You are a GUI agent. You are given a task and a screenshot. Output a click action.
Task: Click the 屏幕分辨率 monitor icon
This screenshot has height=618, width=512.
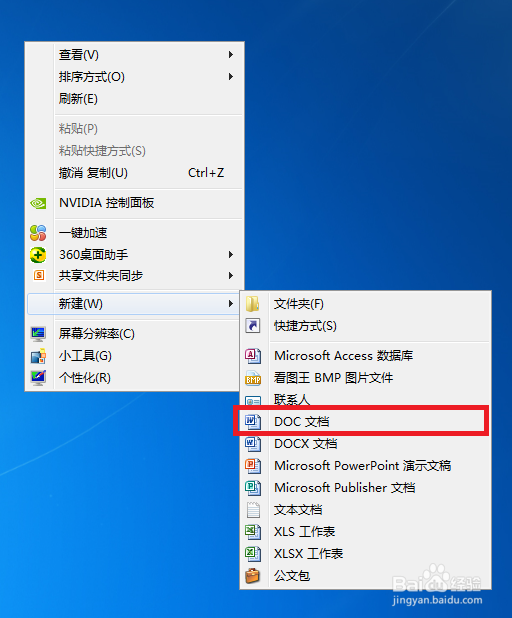[38, 334]
